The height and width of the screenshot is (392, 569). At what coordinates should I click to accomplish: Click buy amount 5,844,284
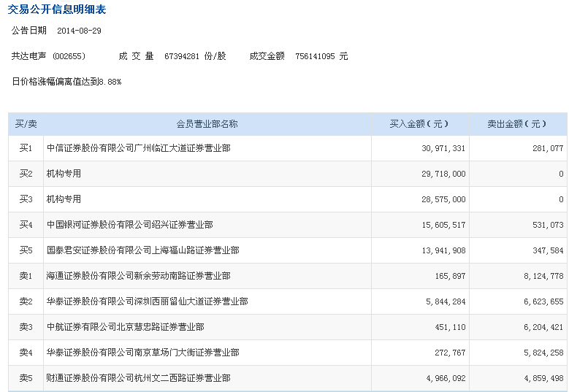tap(446, 301)
